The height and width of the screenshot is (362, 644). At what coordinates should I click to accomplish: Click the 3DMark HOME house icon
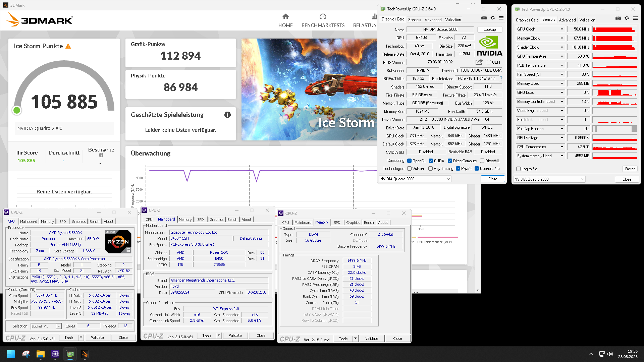point(285,16)
